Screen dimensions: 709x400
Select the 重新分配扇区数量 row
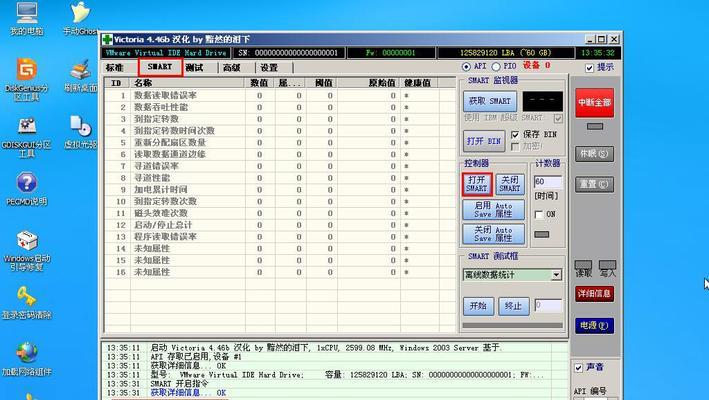tap(279, 142)
